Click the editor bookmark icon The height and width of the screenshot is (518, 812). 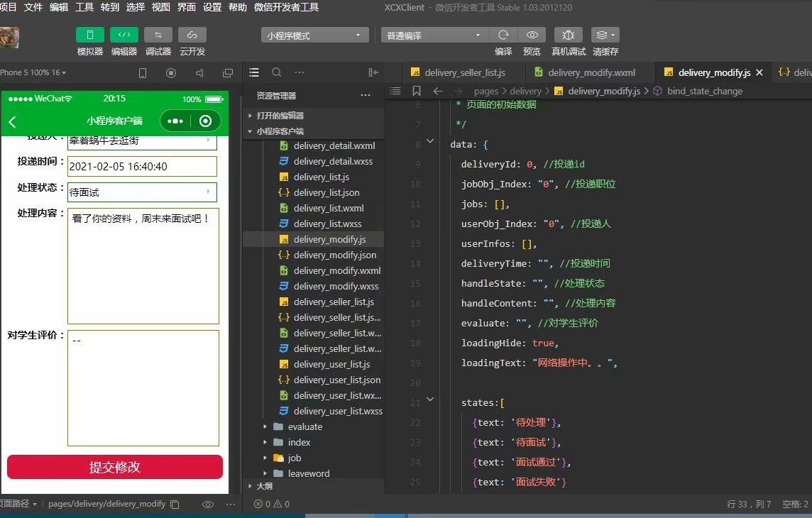(x=417, y=91)
